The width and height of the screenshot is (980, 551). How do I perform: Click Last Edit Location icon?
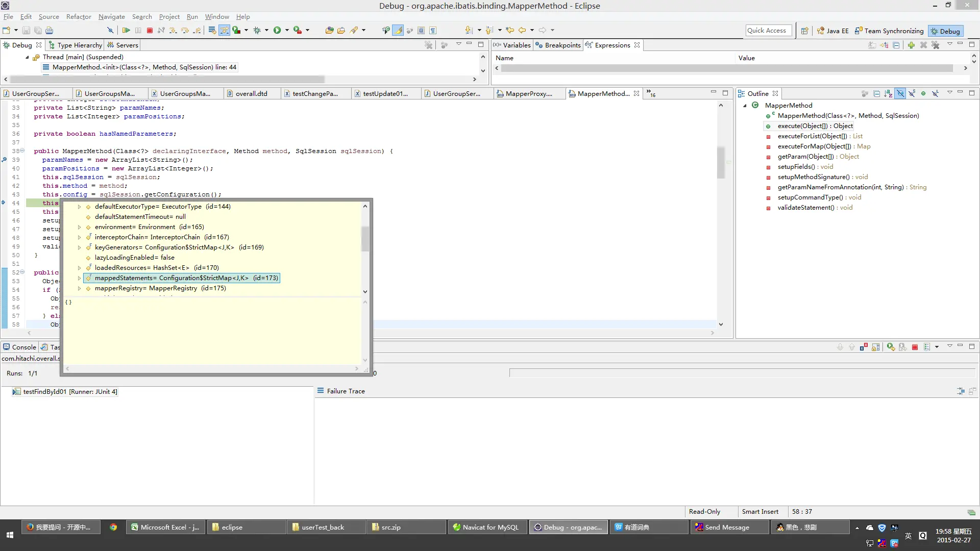[x=510, y=31]
